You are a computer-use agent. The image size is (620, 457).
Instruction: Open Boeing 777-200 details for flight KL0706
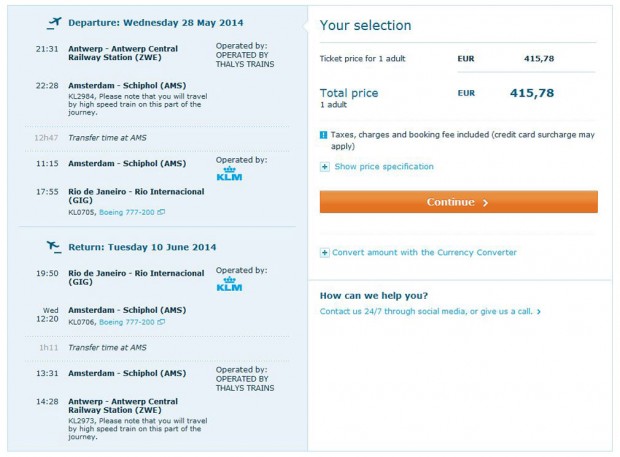pos(127,323)
